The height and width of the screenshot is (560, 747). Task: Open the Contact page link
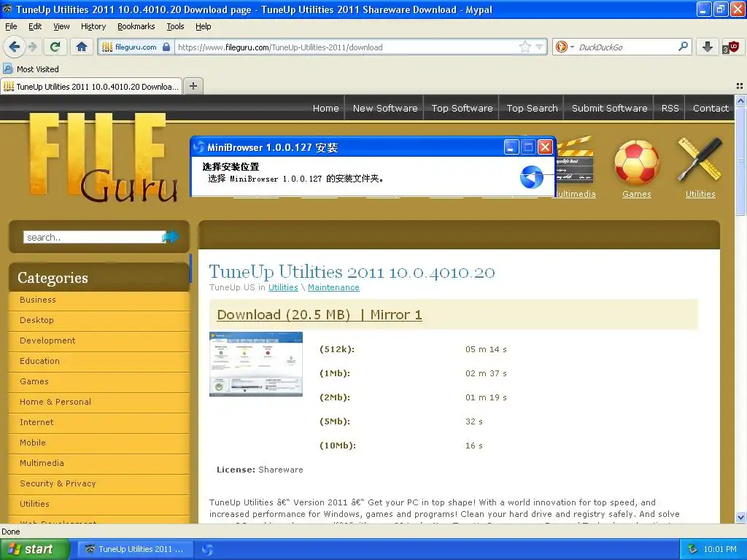711,108
